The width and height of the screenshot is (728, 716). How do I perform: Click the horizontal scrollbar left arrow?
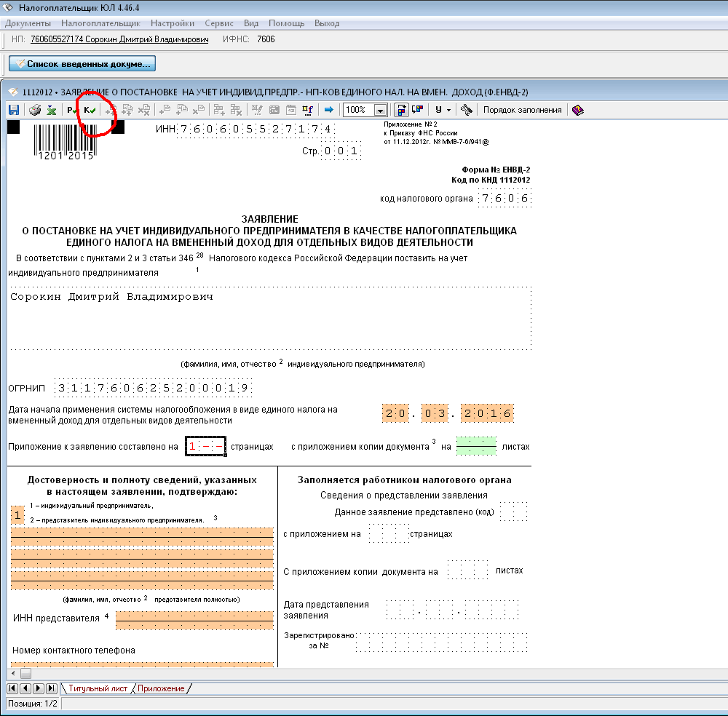(x=12, y=673)
